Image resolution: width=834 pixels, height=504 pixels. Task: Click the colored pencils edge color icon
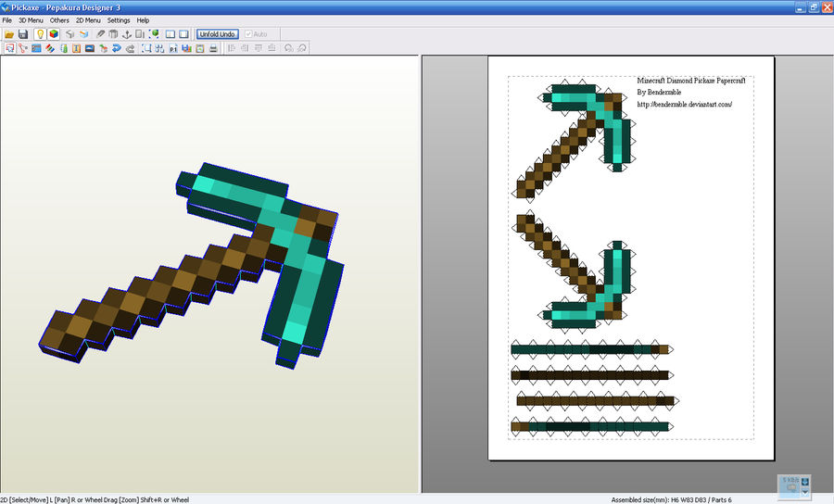tap(49, 48)
